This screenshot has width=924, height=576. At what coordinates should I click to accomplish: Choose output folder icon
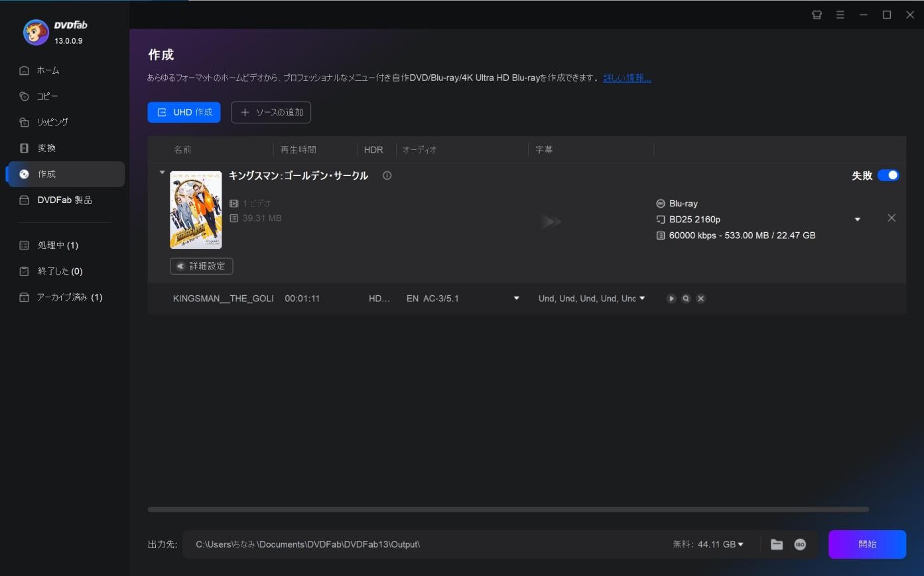(777, 544)
